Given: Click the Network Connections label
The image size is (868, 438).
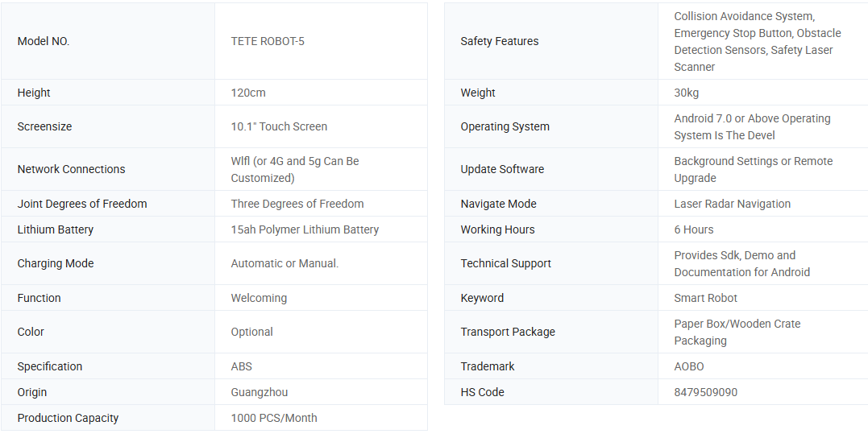Looking at the screenshot, I should click(71, 169).
